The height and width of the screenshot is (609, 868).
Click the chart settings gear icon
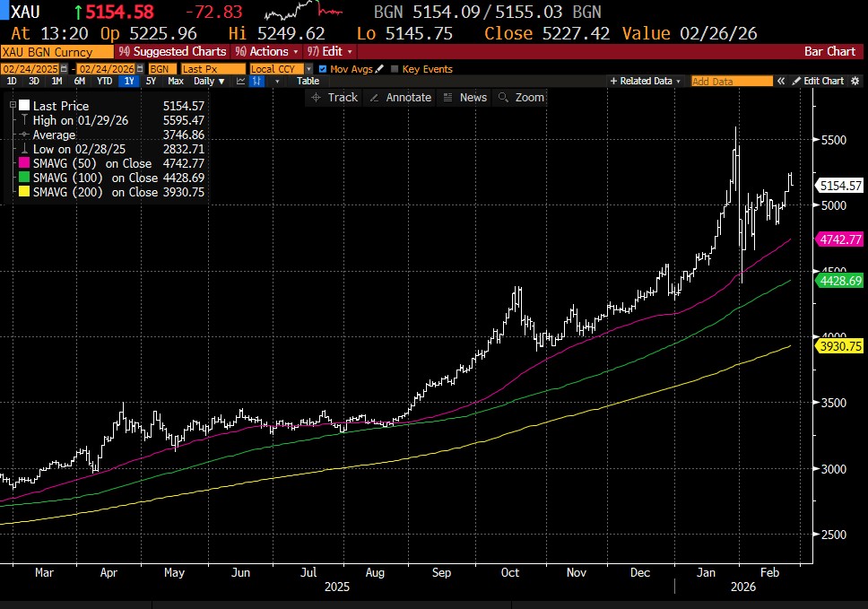(x=856, y=81)
